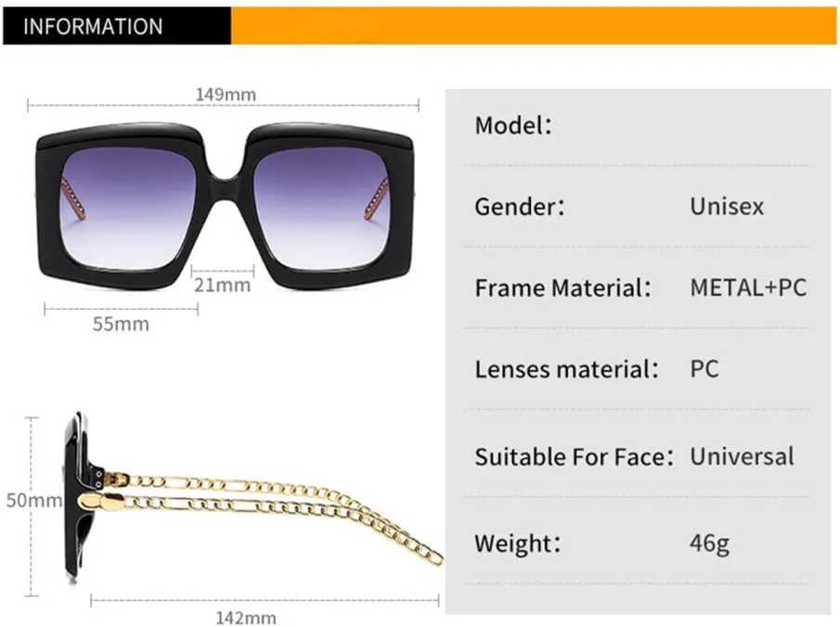This screenshot has width=840, height=627.
Task: Select the front view sunglasses image
Action: pyautogui.click(x=224, y=206)
